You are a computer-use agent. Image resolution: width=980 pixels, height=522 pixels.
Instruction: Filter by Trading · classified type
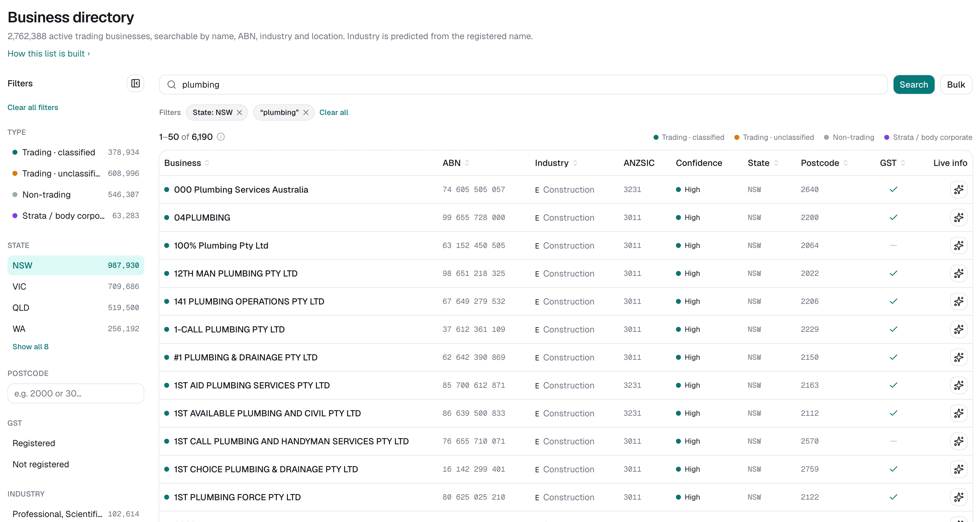(x=76, y=153)
